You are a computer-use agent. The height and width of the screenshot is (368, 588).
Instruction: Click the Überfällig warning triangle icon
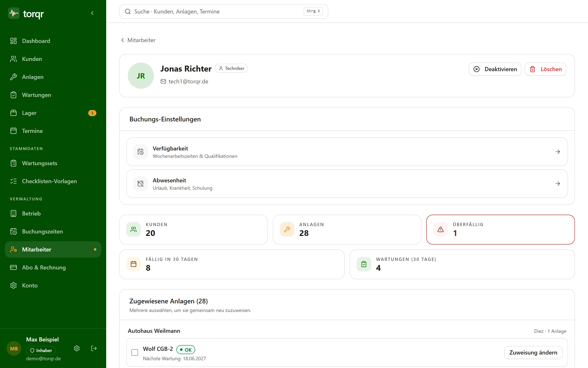[x=441, y=230]
